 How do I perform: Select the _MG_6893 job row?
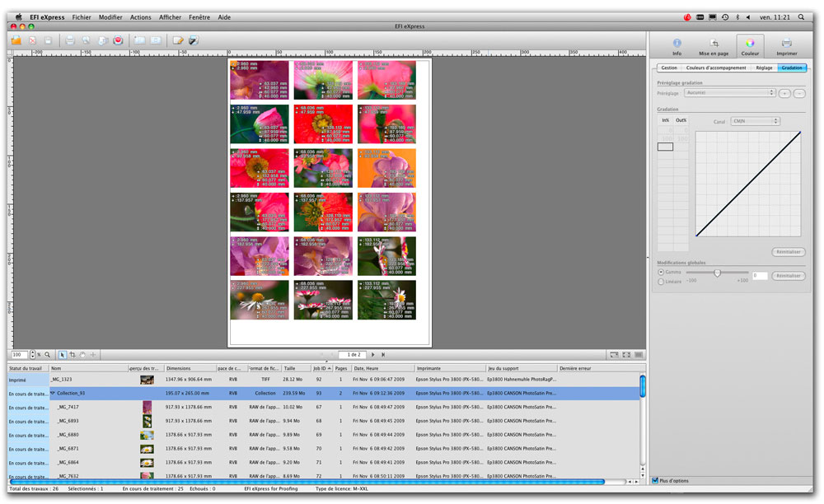coord(324,421)
